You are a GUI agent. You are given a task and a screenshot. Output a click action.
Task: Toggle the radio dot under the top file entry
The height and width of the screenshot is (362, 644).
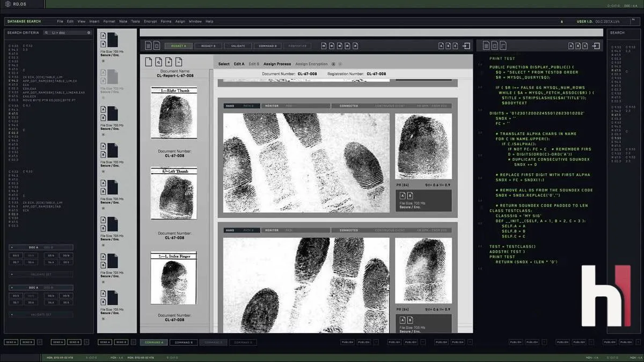coord(103,61)
